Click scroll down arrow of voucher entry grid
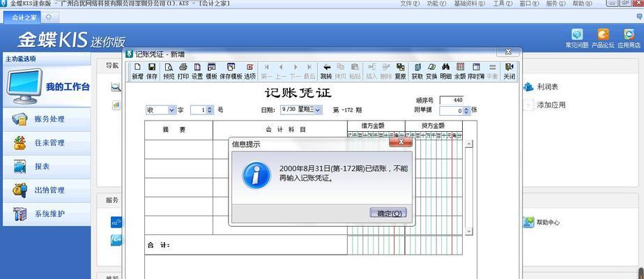Image resolution: width=644 pixels, height=279 pixels. coord(468,232)
